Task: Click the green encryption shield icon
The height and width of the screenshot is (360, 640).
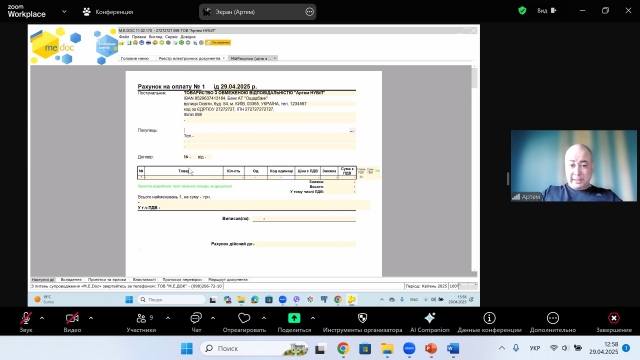Action: 522,11
